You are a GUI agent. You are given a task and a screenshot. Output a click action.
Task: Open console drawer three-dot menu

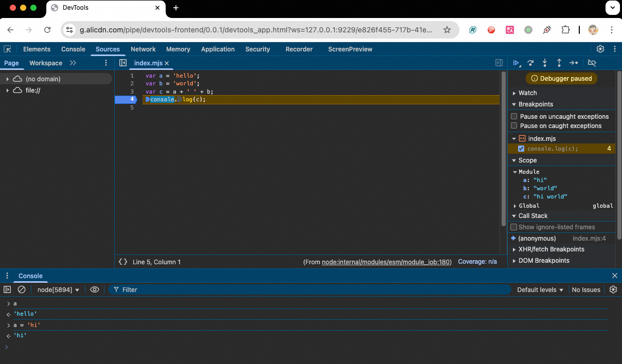7,276
